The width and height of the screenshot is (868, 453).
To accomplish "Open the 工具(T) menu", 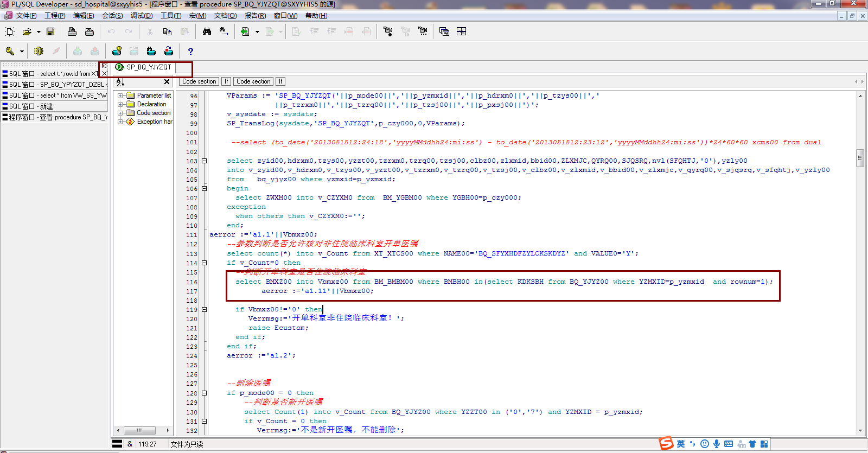I will click(170, 16).
